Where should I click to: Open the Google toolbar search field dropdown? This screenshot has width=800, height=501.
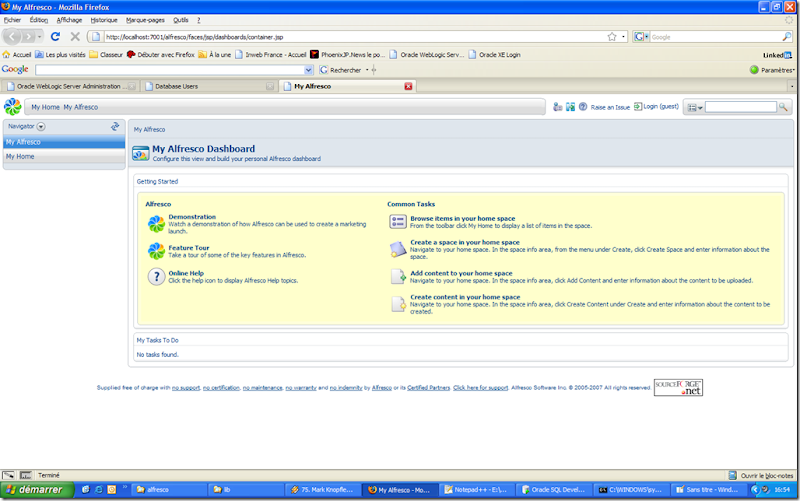pyautogui.click(x=308, y=70)
